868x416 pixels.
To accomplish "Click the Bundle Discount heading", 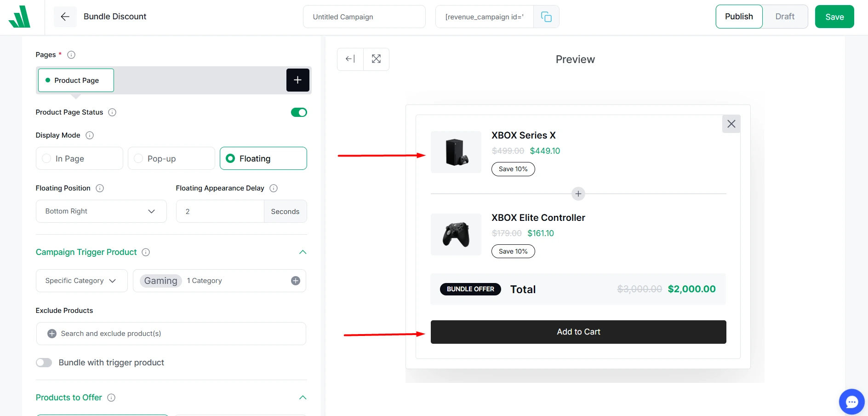I will coord(115,17).
